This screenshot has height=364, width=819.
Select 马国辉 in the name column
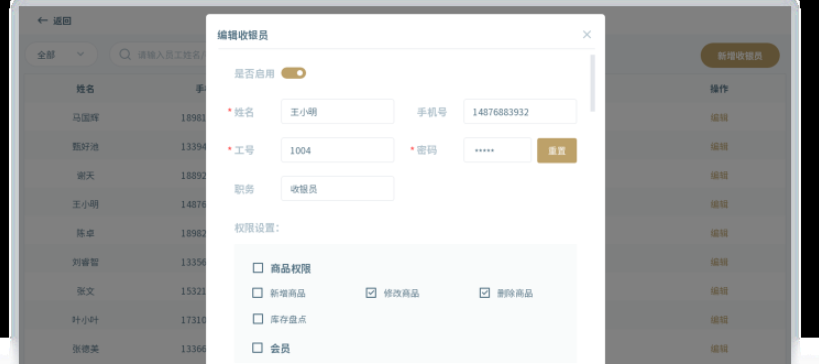click(x=86, y=118)
